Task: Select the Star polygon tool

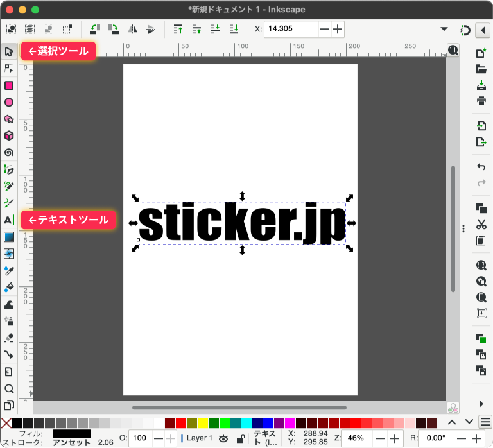Action: [x=9, y=119]
